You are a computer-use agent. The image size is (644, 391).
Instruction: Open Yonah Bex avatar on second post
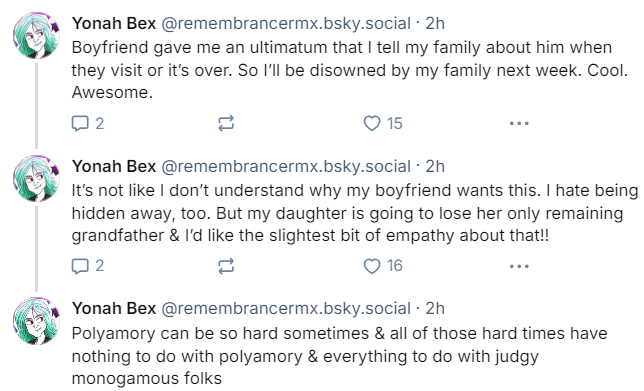click(37, 178)
